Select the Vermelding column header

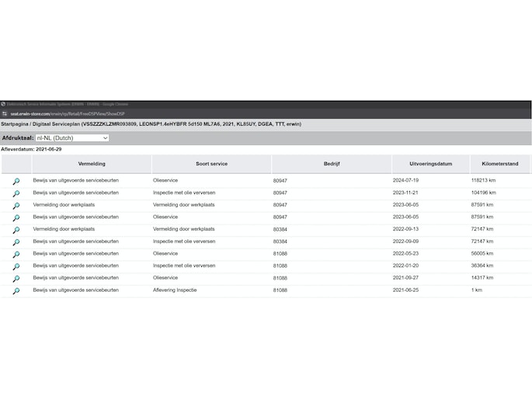pyautogui.click(x=92, y=164)
